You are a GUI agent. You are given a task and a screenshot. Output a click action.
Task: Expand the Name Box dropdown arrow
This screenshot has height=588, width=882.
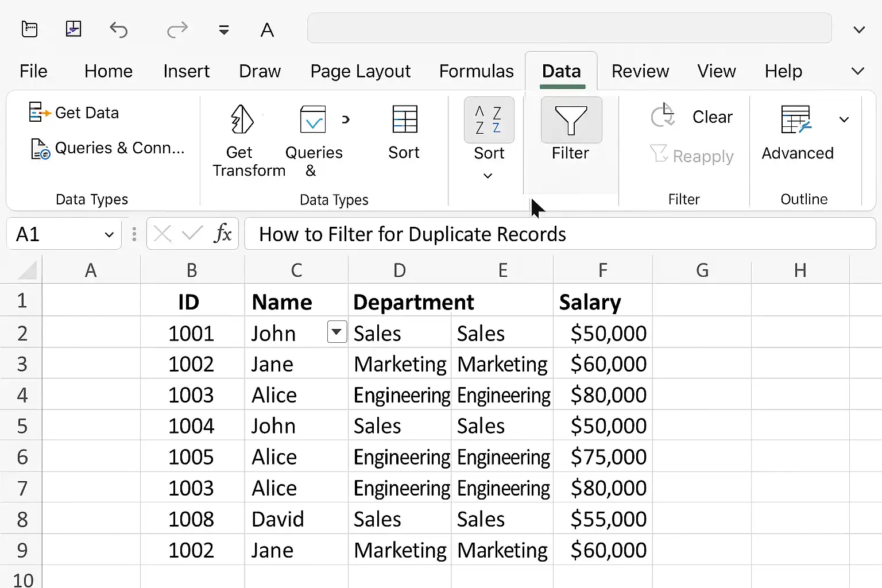point(109,234)
